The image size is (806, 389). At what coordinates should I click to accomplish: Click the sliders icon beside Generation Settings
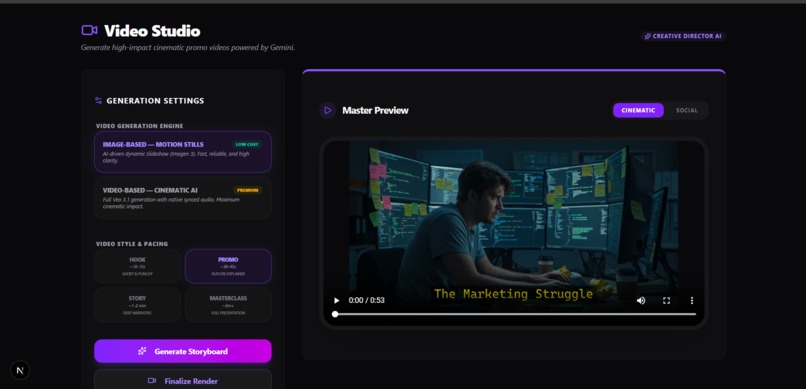(x=98, y=101)
